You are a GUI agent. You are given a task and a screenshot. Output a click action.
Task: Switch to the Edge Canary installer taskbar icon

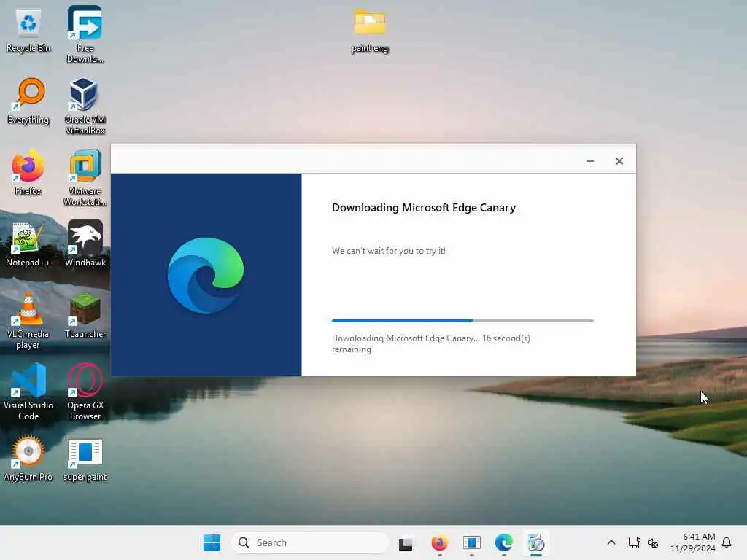(x=536, y=542)
